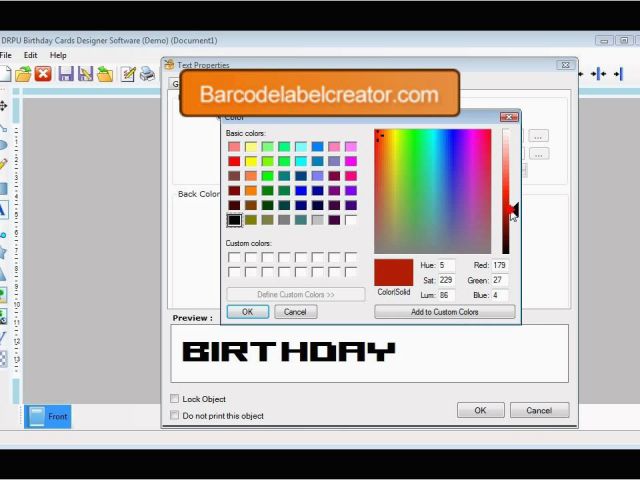The width and height of the screenshot is (640, 480).
Task: Select the pencil drawing tool
Action: point(4,164)
